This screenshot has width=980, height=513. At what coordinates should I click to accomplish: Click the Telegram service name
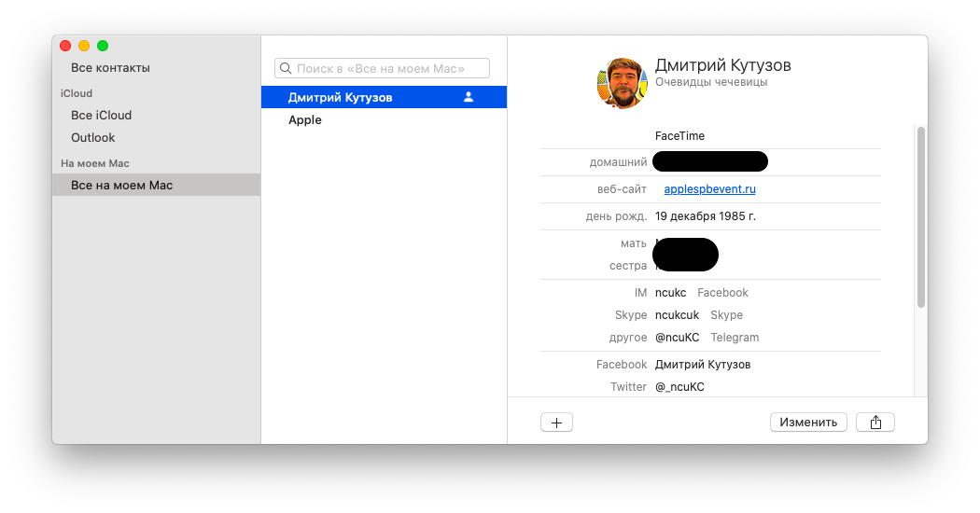735,338
